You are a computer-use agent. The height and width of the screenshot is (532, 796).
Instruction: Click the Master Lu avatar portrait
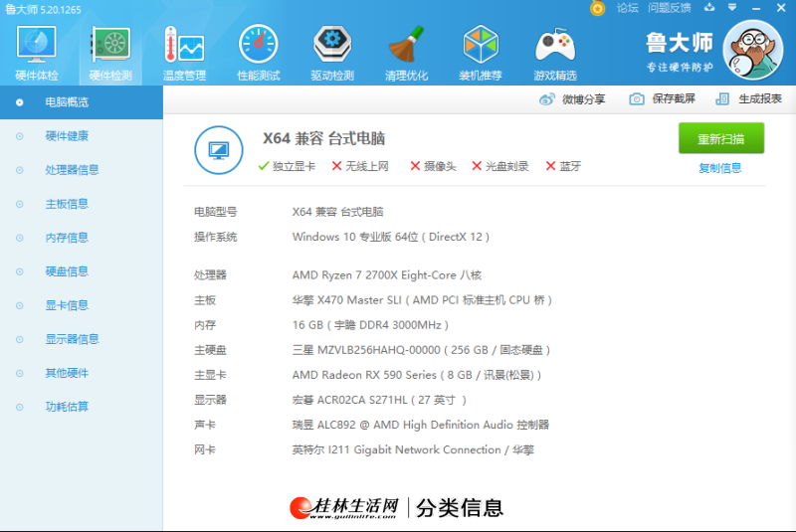[753, 50]
